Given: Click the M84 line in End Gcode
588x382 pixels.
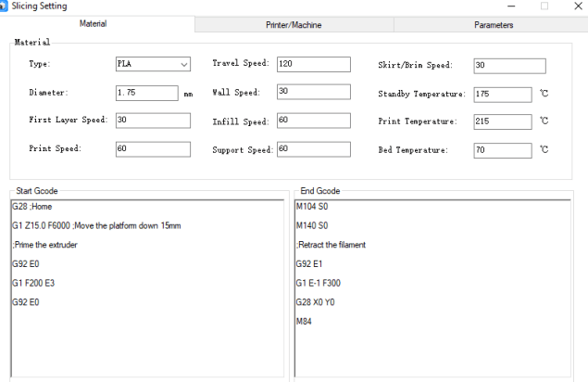Looking at the screenshot, I should (x=306, y=321).
